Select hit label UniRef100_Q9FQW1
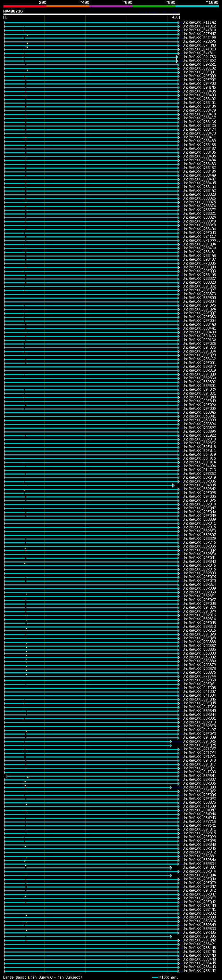 pyautogui.click(x=199, y=72)
